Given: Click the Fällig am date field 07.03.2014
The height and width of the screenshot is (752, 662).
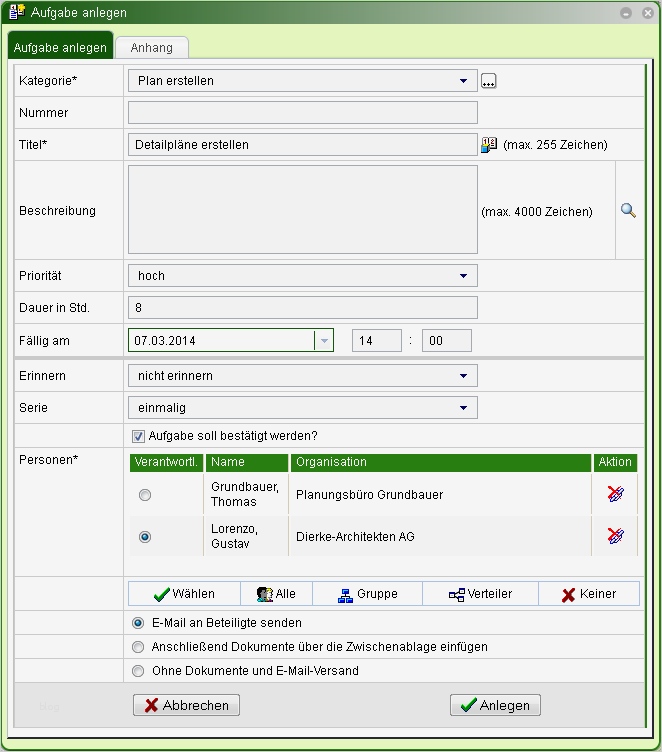Looking at the screenshot, I should [221, 341].
